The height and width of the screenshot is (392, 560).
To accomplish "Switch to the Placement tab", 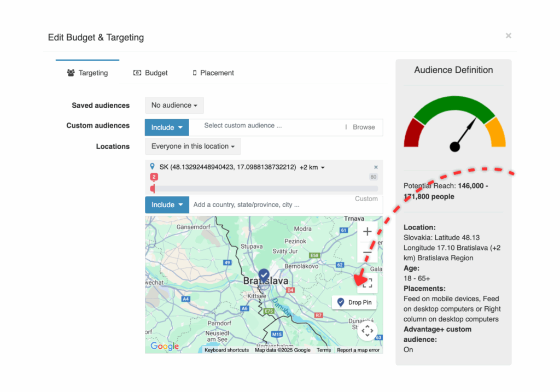I will [x=213, y=73].
